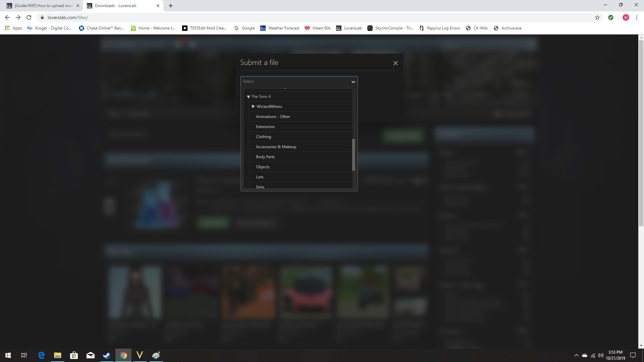The image size is (644, 362).
Task: Bookmark this page with the star
Action: tap(597, 17)
